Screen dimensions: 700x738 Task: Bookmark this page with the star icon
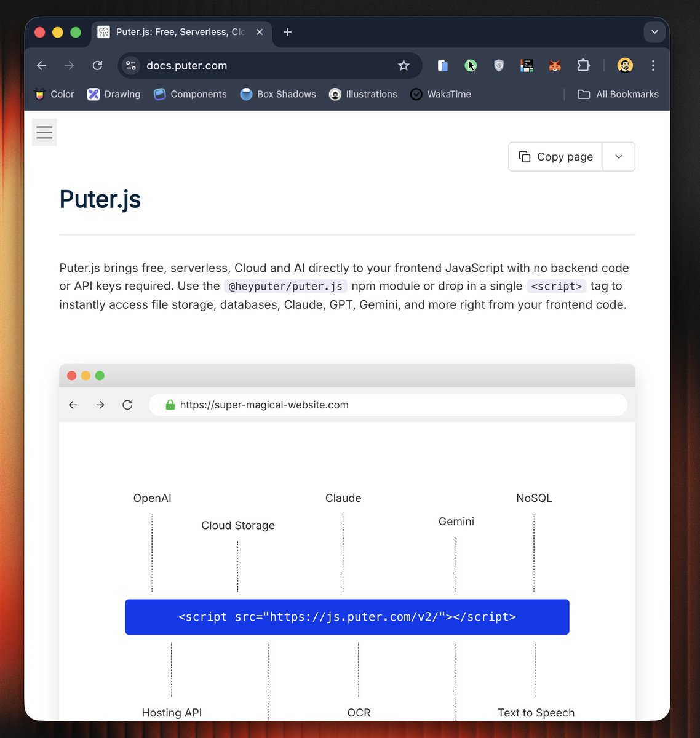404,65
